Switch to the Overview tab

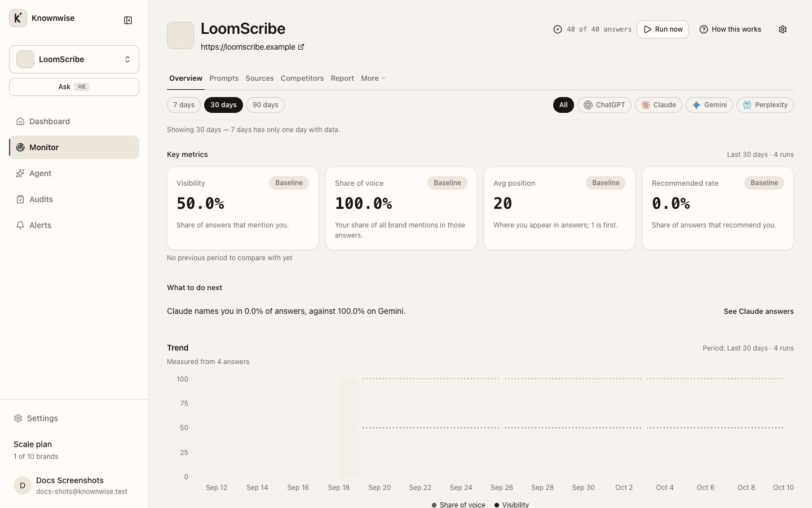coord(186,78)
